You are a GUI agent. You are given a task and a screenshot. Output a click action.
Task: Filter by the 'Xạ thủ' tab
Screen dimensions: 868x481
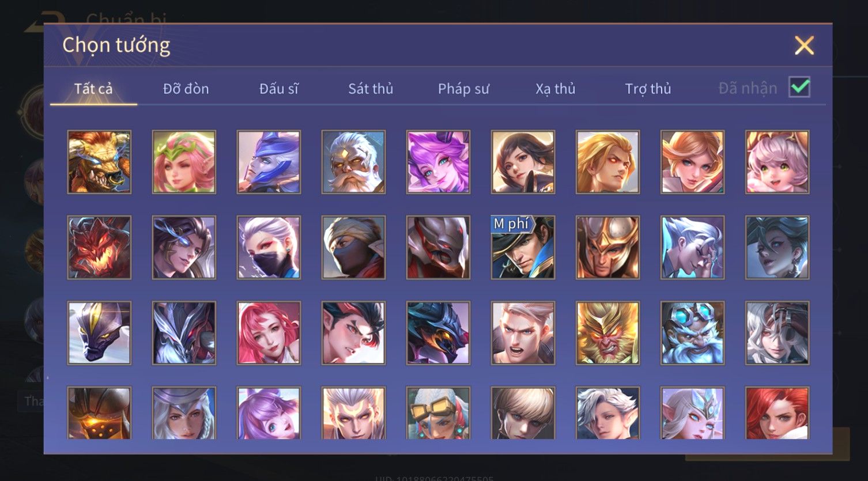(x=556, y=89)
